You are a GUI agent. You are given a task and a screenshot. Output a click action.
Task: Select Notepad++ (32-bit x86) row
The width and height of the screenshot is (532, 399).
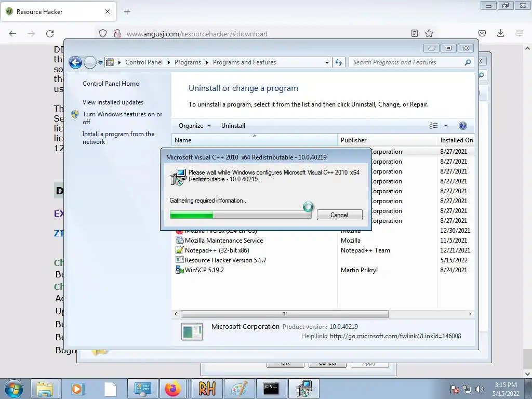coord(323,250)
